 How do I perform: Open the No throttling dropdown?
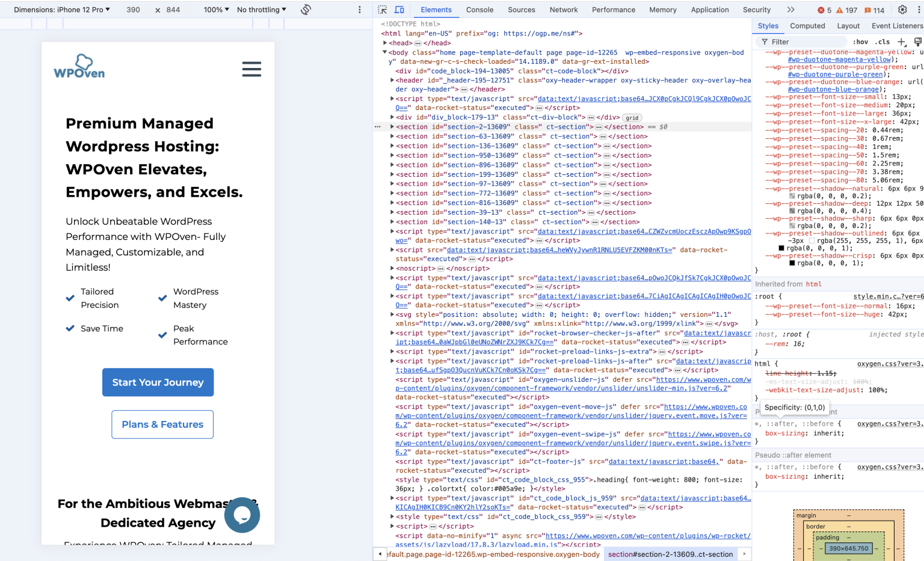point(261,10)
